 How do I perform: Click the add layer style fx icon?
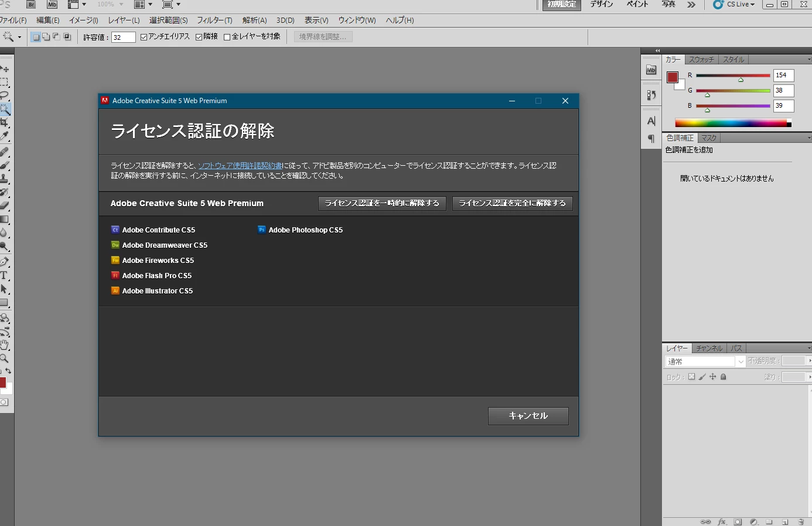click(722, 521)
